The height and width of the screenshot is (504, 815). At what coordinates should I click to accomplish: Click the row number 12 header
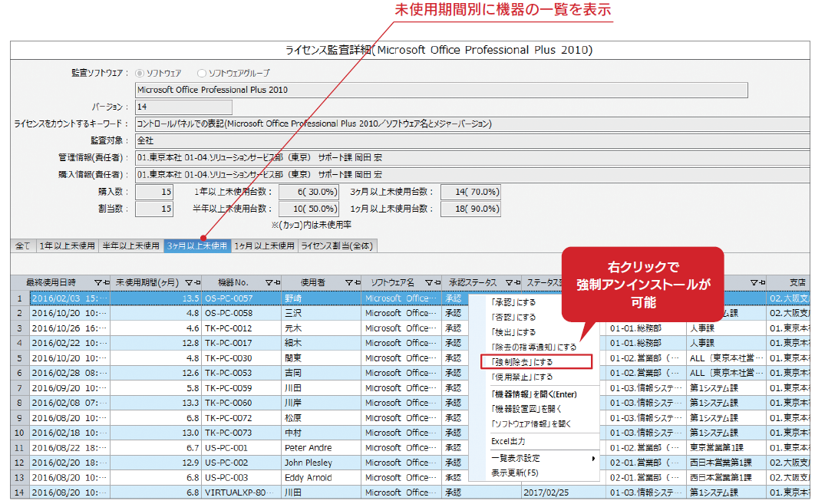[x=20, y=463]
